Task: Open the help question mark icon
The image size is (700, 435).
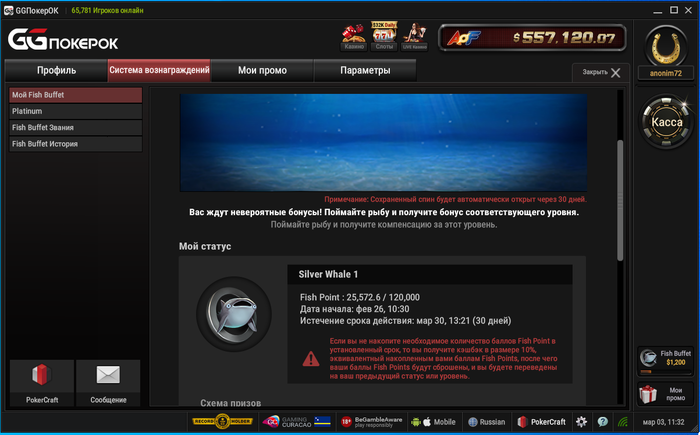Action: [x=602, y=422]
